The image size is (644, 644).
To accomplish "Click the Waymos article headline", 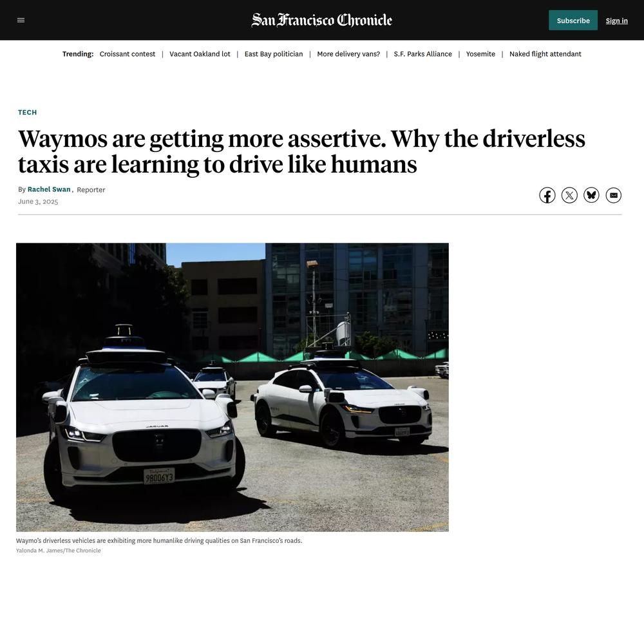I will pyautogui.click(x=301, y=151).
